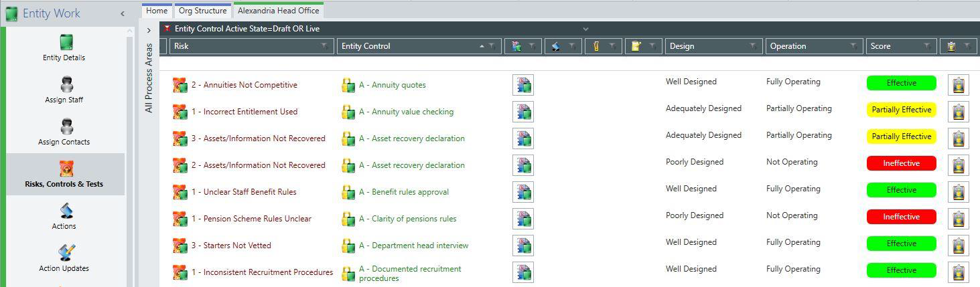Open the Annuity value checking control link

coord(406,112)
